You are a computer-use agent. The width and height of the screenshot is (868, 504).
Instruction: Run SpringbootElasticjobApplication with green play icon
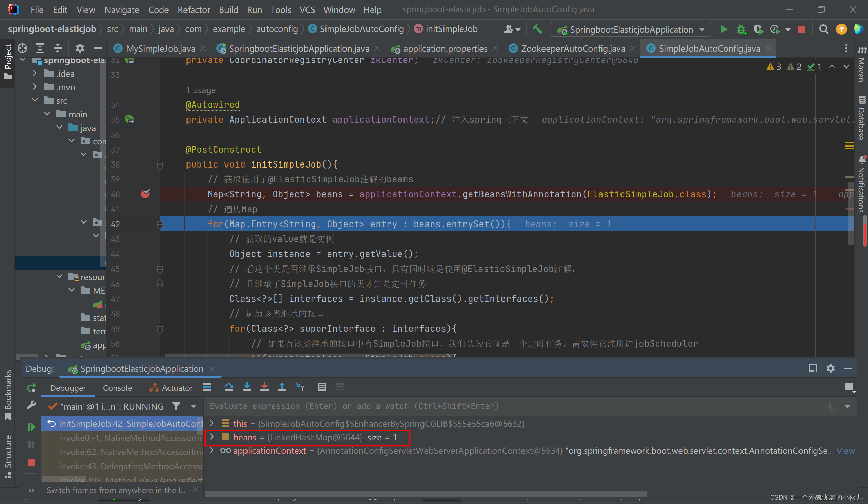click(x=724, y=29)
